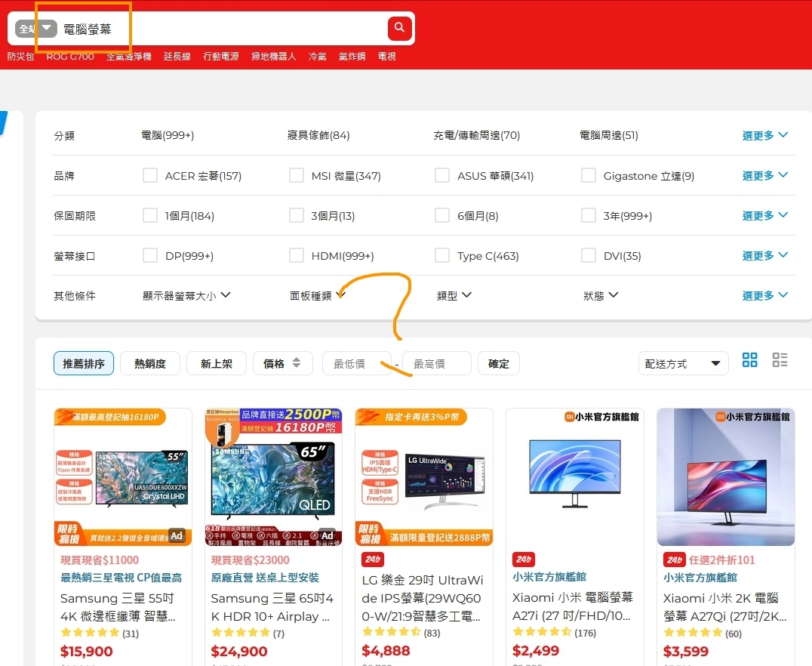Image resolution: width=812 pixels, height=666 pixels.
Task: Click the 最高價 maximum price field
Action: [x=436, y=363]
